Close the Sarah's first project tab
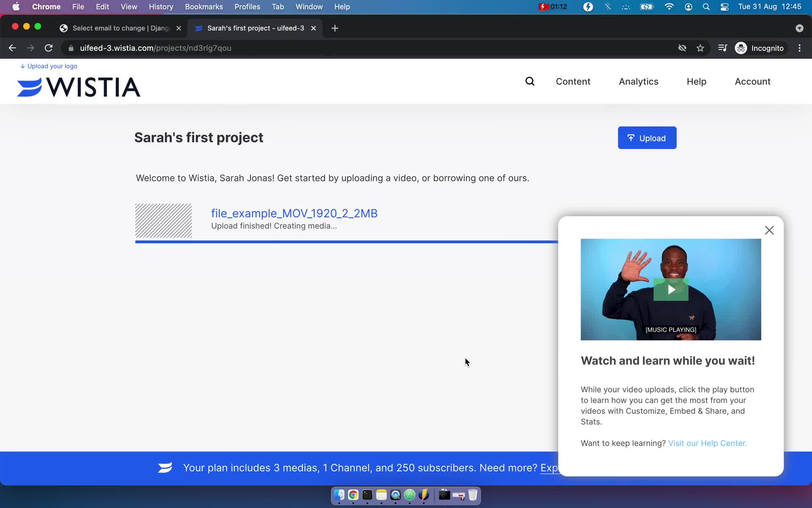This screenshot has width=812, height=508. pos(313,28)
